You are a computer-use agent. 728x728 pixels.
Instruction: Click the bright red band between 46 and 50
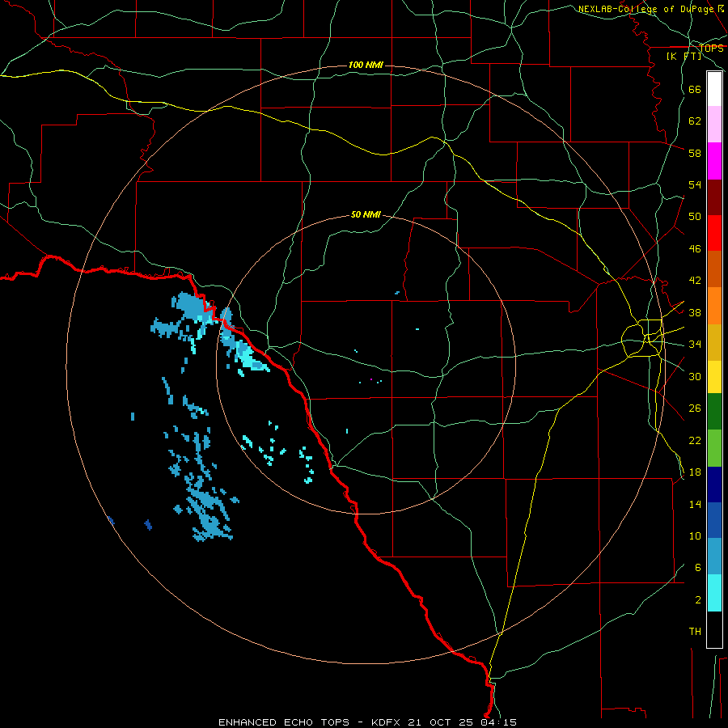[714, 233]
